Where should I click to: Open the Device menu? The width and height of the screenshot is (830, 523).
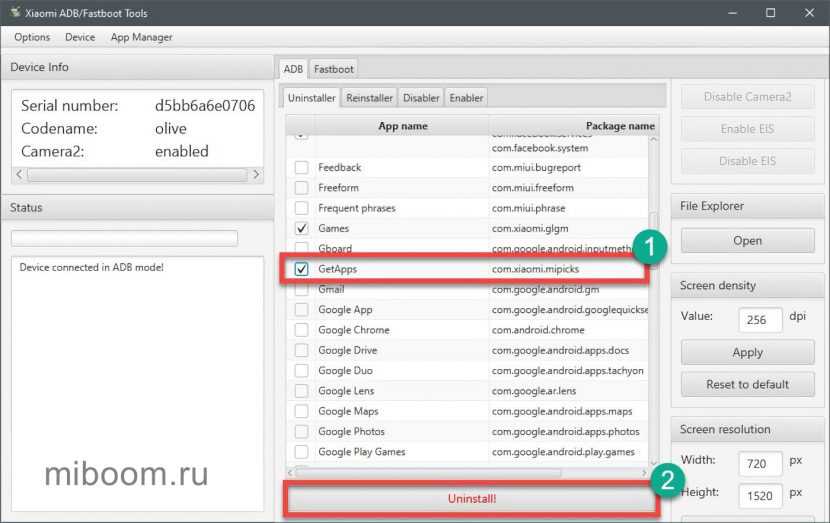pyautogui.click(x=80, y=37)
